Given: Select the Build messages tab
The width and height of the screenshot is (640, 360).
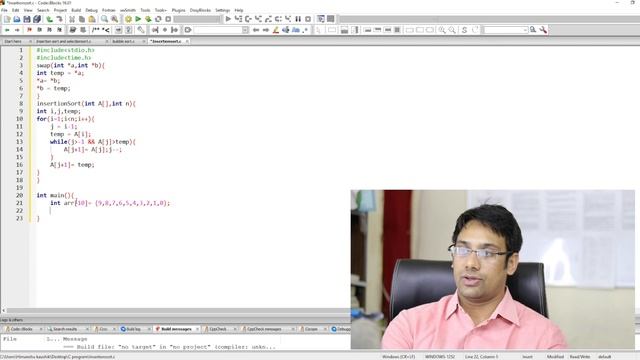Looking at the screenshot, I should pos(176,329).
